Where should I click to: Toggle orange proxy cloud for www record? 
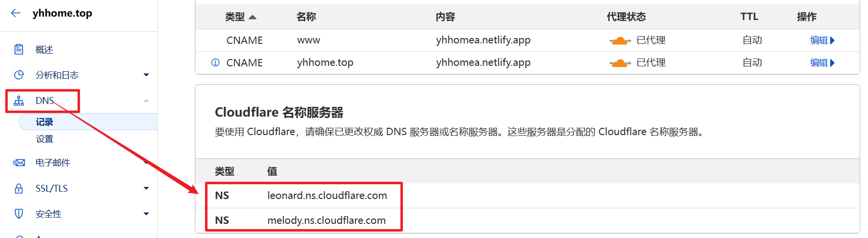pyautogui.click(x=620, y=40)
